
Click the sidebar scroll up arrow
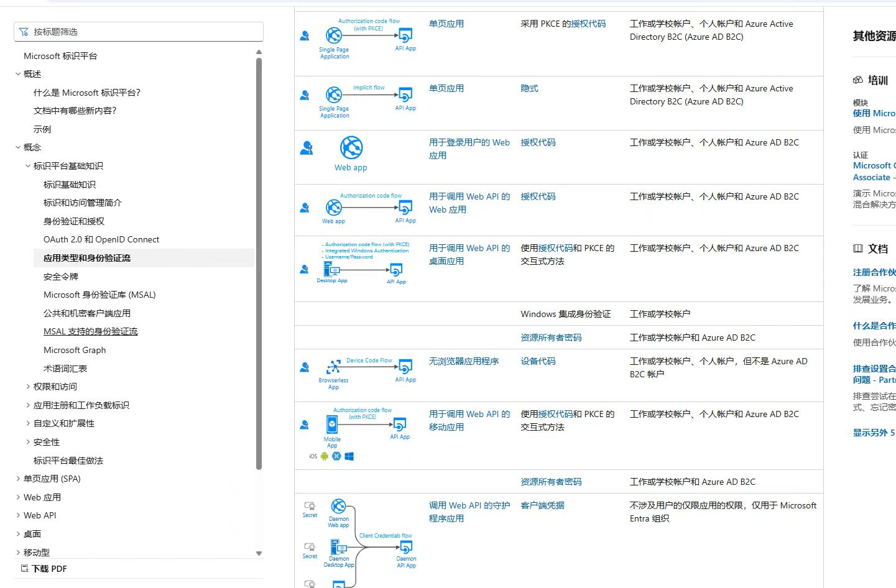point(259,52)
